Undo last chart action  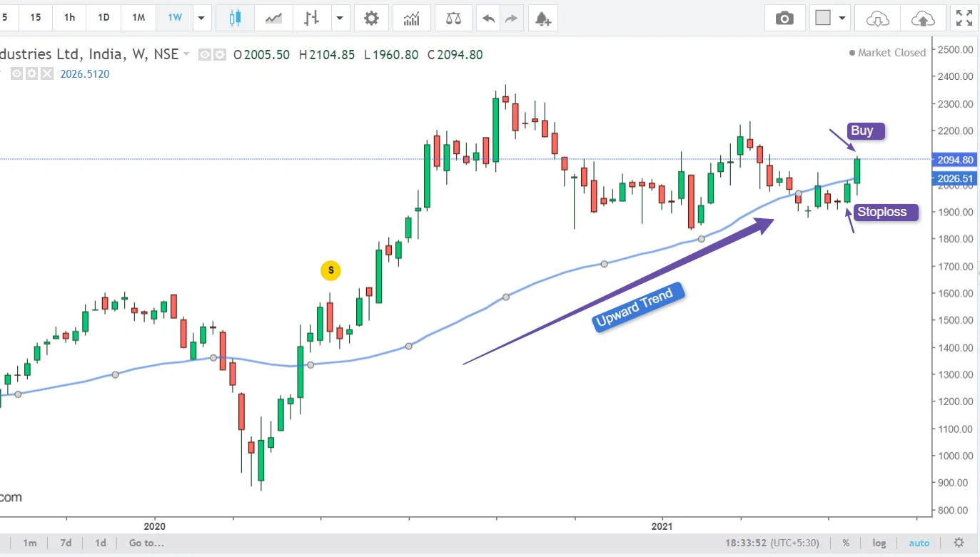(489, 18)
